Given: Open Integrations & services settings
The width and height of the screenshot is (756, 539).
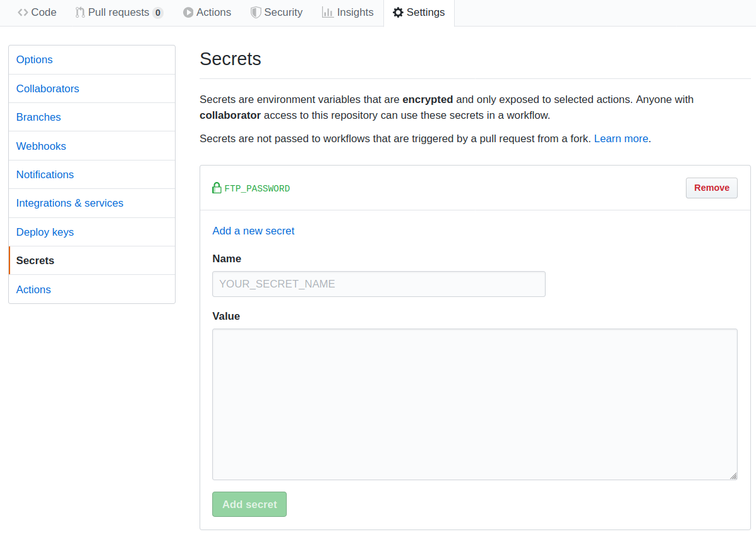Looking at the screenshot, I should pyautogui.click(x=92, y=203).
